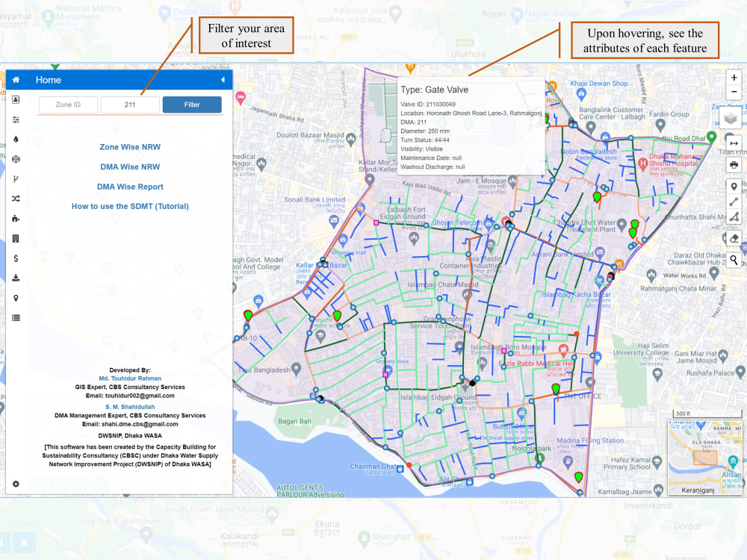Viewport: 747px width, 560px height.
Task: Open the map search magnifier tool
Action: (x=734, y=260)
